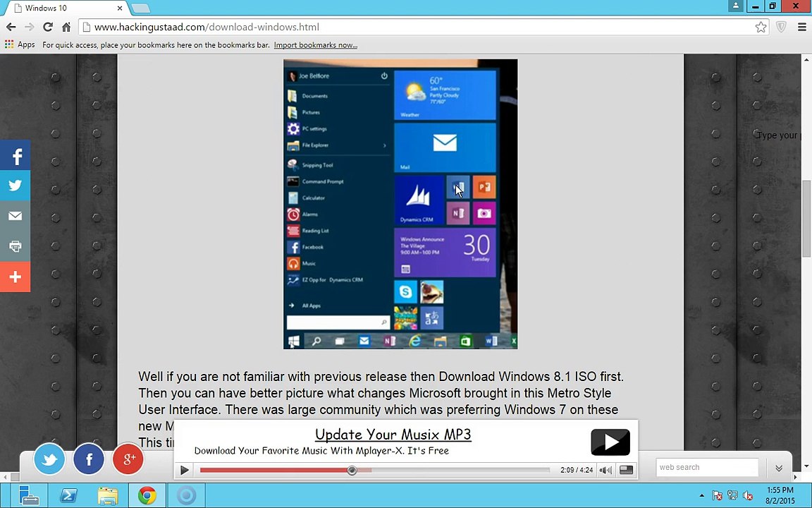Image resolution: width=812 pixels, height=508 pixels.
Task: Click the 'Download Your Favorite Music' ad text
Action: tap(321, 450)
